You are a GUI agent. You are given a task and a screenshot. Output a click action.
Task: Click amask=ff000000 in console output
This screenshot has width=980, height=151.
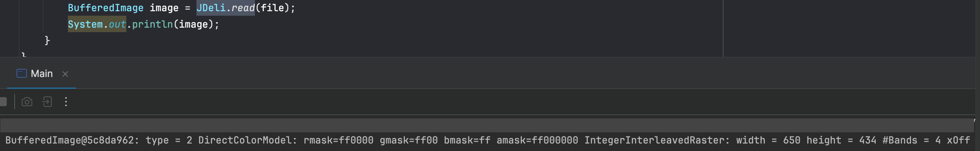[x=537, y=141]
